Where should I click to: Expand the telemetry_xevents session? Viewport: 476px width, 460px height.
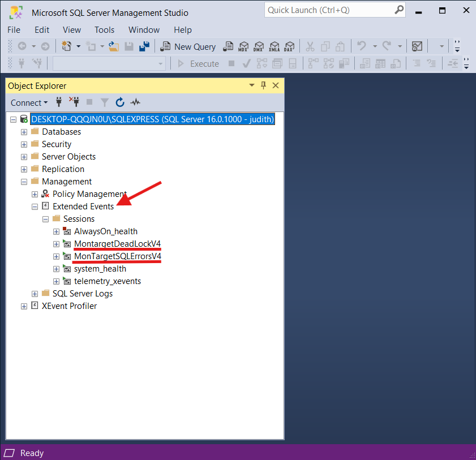click(x=56, y=281)
